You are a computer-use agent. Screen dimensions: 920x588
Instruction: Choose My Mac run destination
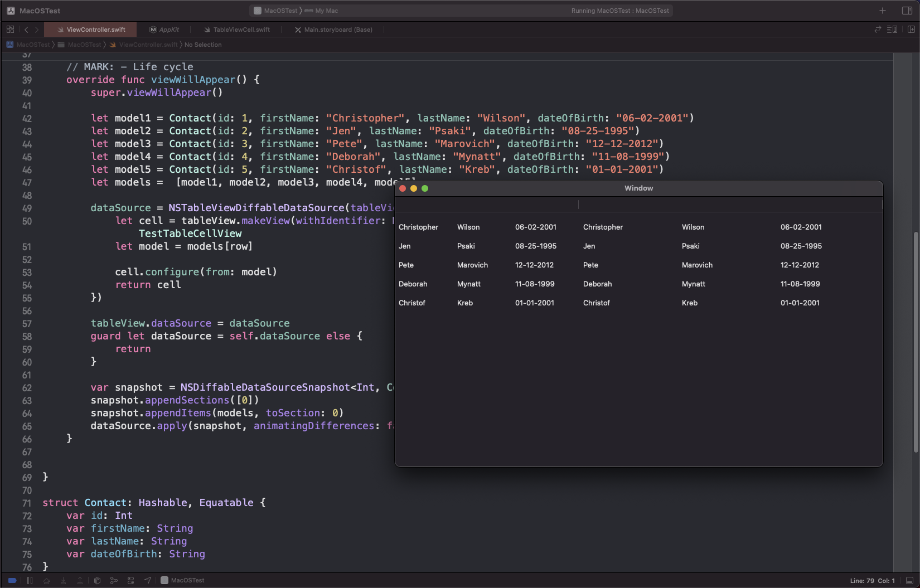click(322, 11)
